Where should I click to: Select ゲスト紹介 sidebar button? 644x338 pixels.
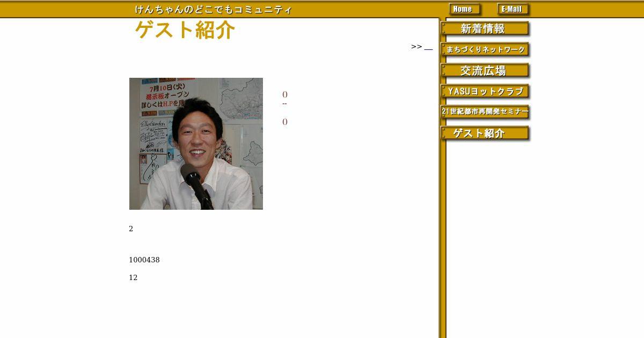[x=485, y=134]
